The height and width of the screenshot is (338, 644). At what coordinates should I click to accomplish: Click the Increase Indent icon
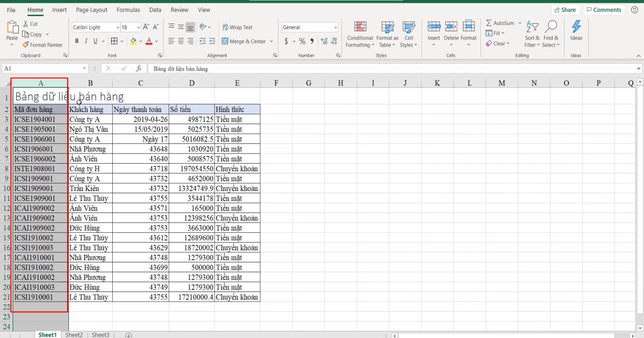coord(211,41)
